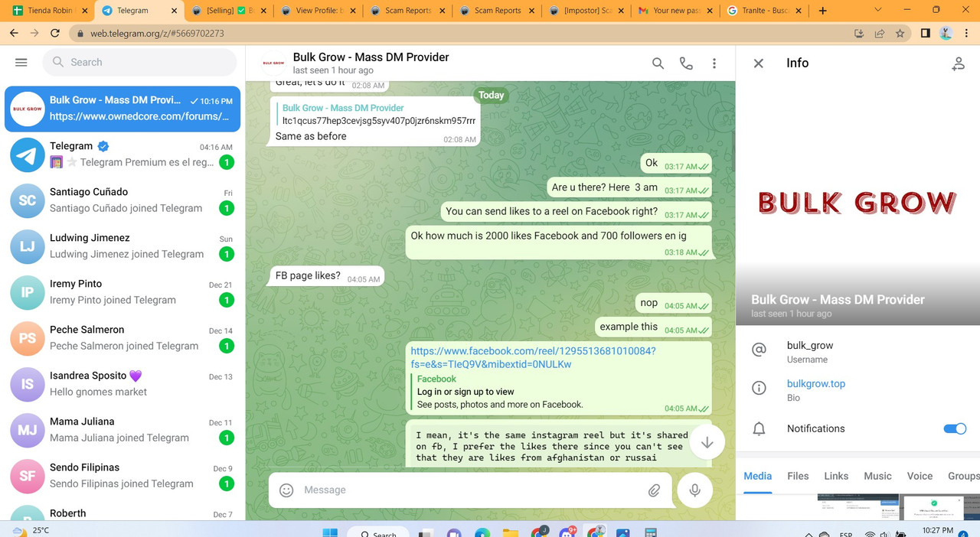Switch to the Music tab
Viewport: 980px width, 537px height.
pos(877,476)
